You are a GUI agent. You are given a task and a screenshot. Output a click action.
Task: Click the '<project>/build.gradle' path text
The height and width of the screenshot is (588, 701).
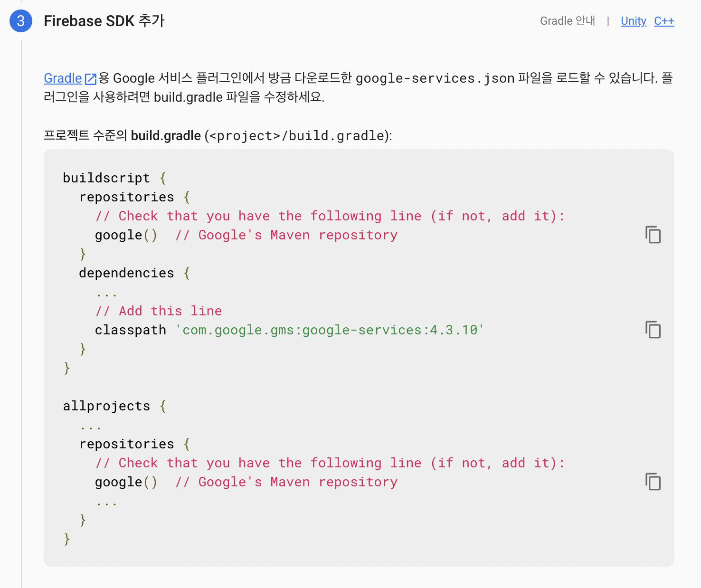point(297,136)
